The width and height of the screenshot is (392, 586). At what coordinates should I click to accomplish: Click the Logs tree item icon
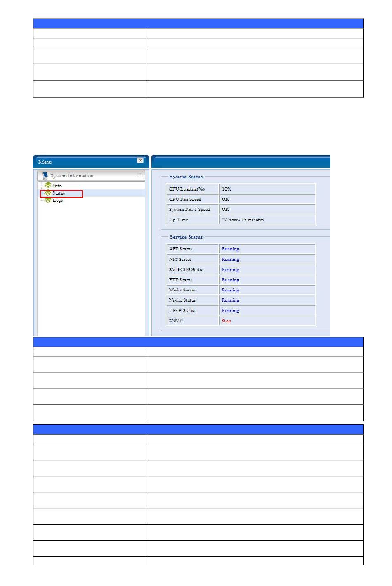coord(48,200)
